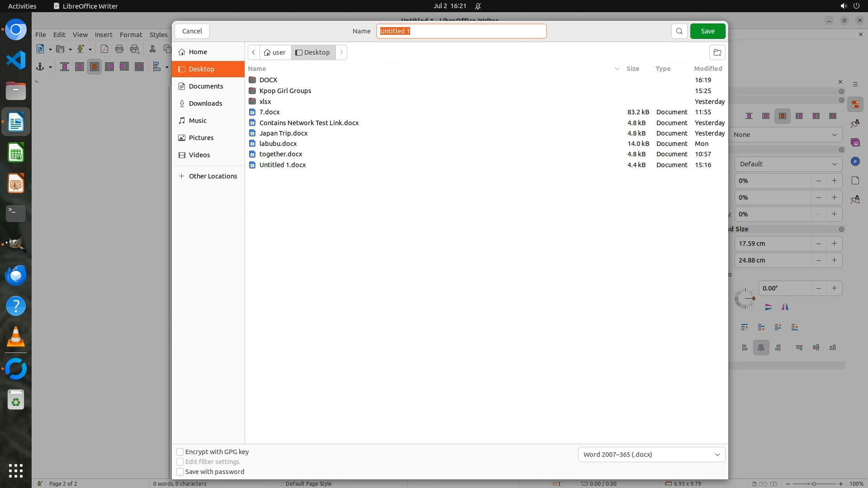
Task: Open the Gallery sidebar deck icon
Action: (855, 143)
